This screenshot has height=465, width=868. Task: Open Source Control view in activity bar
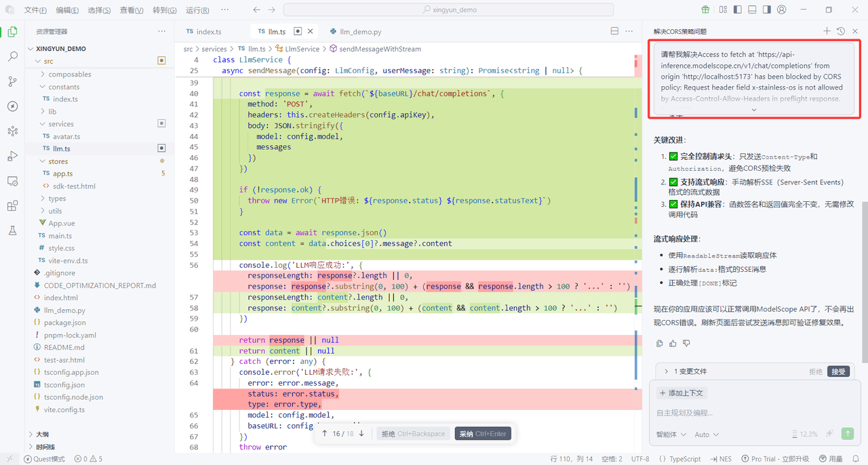tap(12, 81)
